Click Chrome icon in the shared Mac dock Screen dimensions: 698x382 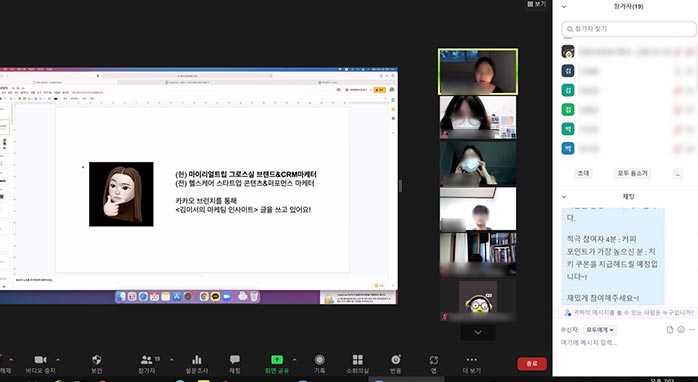click(204, 296)
